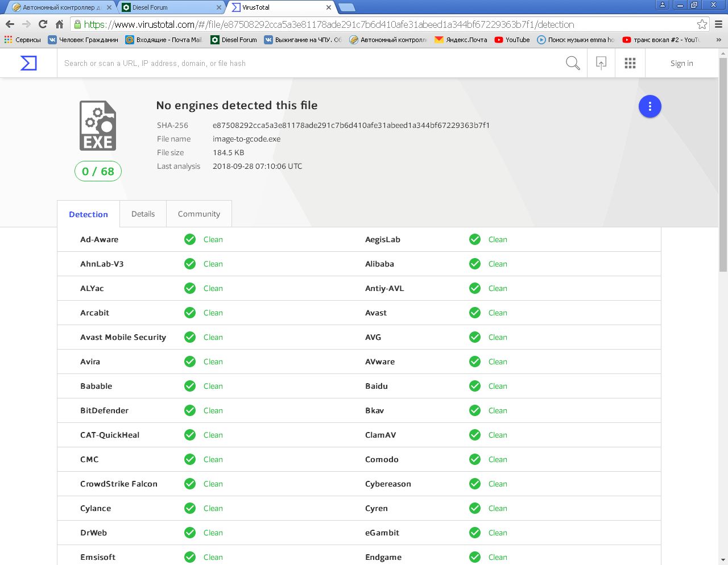This screenshot has width=728, height=565.
Task: Open the Входящие - Почта Mail bookmark
Action: click(164, 40)
